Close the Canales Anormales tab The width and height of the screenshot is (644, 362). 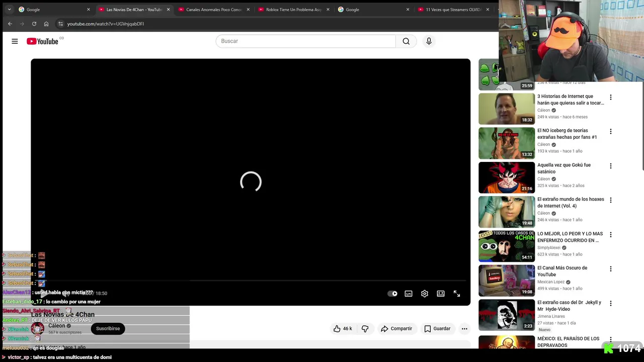tap(248, 10)
